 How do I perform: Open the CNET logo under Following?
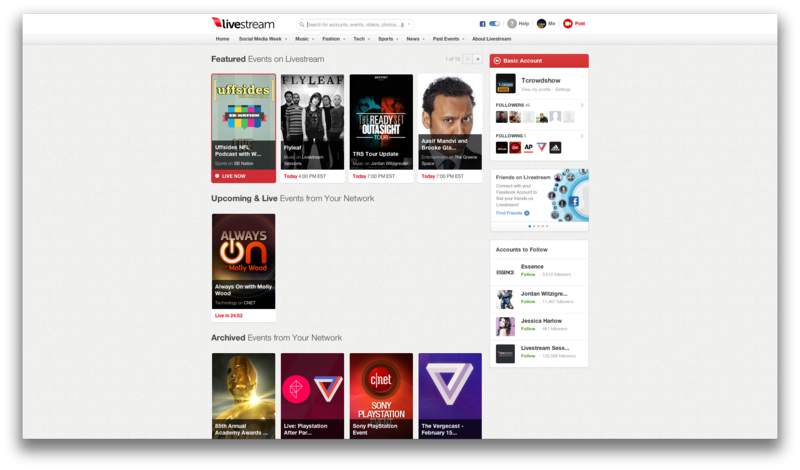(x=515, y=147)
